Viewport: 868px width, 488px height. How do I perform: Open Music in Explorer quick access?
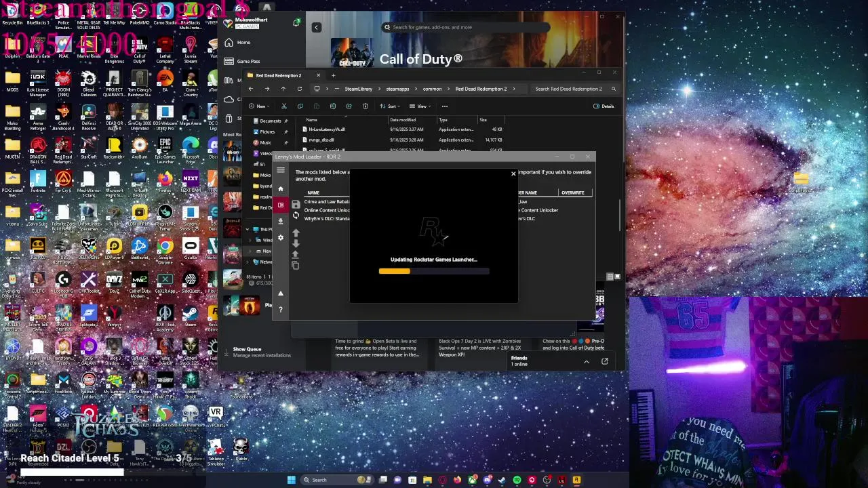[265, 142]
